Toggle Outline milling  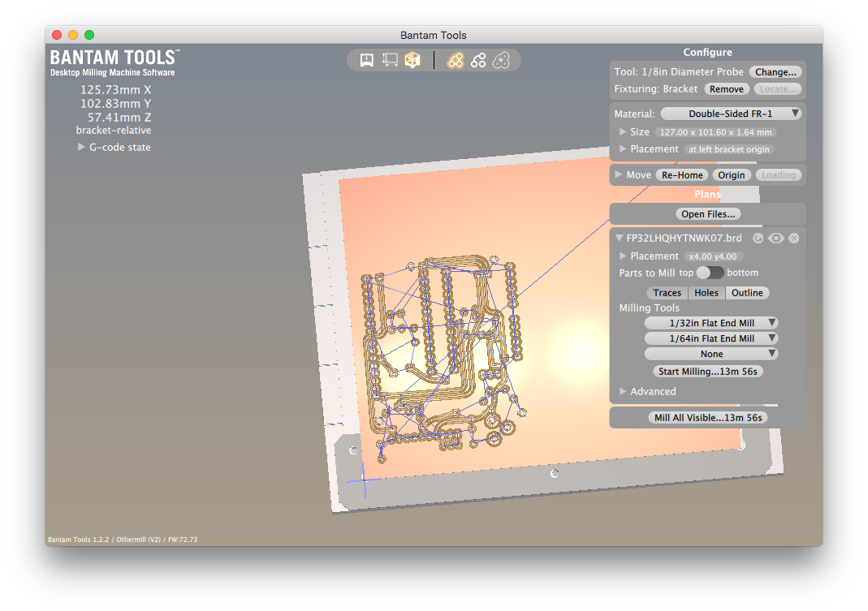pos(747,293)
